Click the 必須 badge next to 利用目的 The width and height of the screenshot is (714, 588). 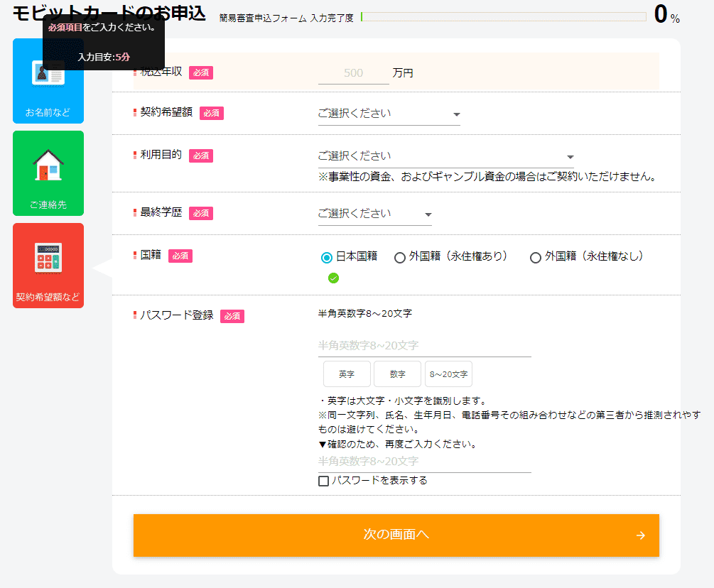(x=201, y=156)
